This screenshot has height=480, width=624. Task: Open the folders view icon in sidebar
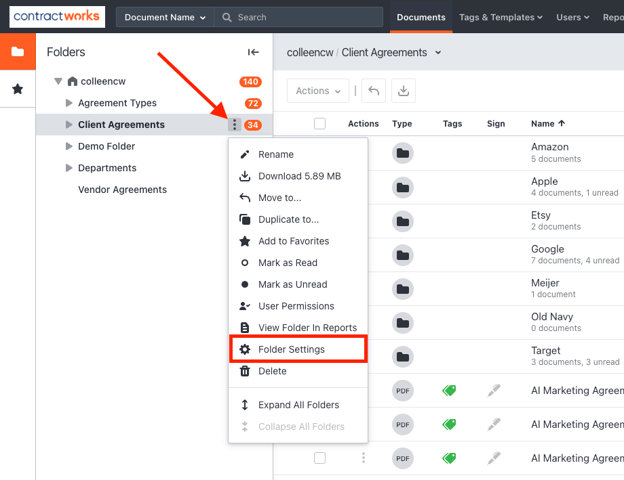tap(17, 52)
